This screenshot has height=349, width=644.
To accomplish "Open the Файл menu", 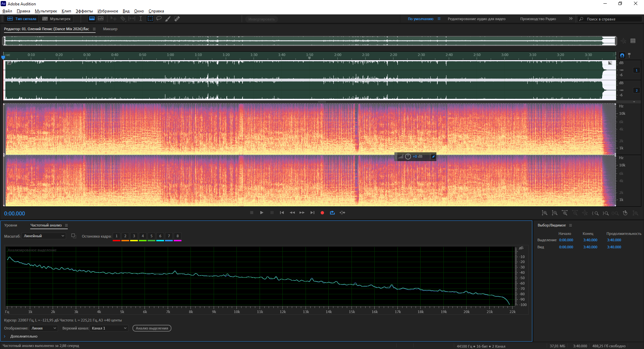I will tap(7, 11).
